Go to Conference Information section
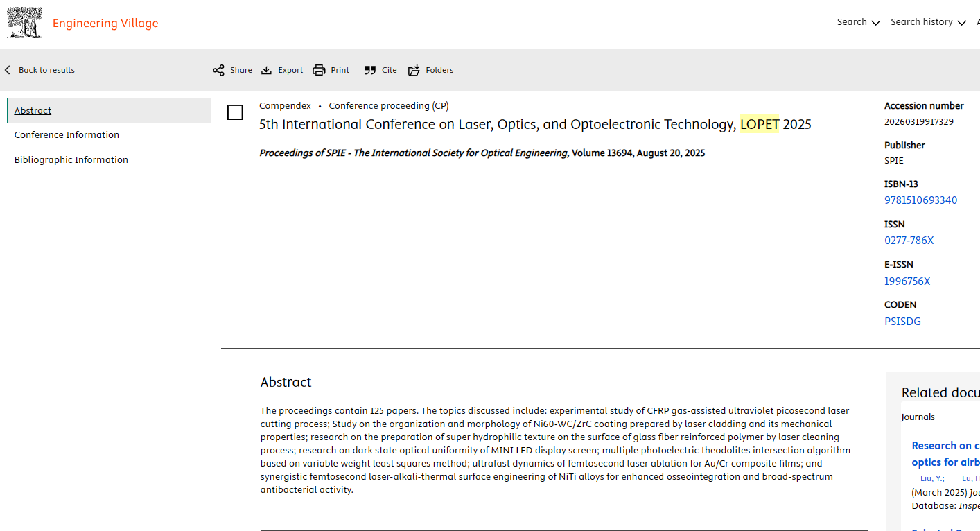The height and width of the screenshot is (531, 980). (67, 135)
